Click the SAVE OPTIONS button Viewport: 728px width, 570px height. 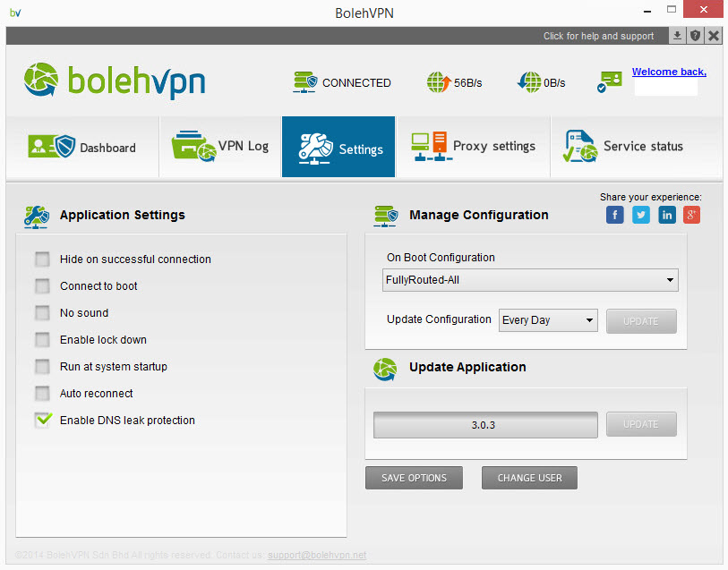tap(414, 478)
